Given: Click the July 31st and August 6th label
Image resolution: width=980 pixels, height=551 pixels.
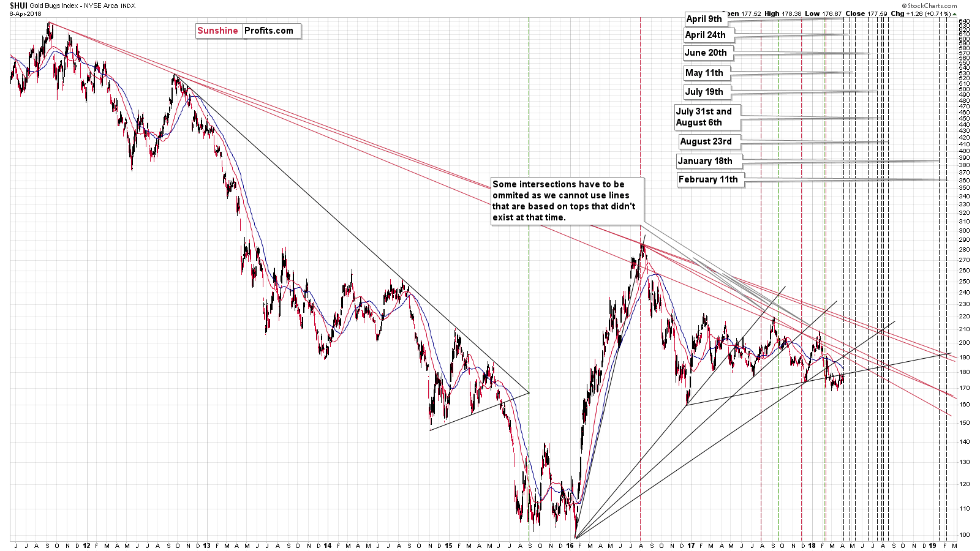Looking at the screenshot, I should pyautogui.click(x=707, y=117).
